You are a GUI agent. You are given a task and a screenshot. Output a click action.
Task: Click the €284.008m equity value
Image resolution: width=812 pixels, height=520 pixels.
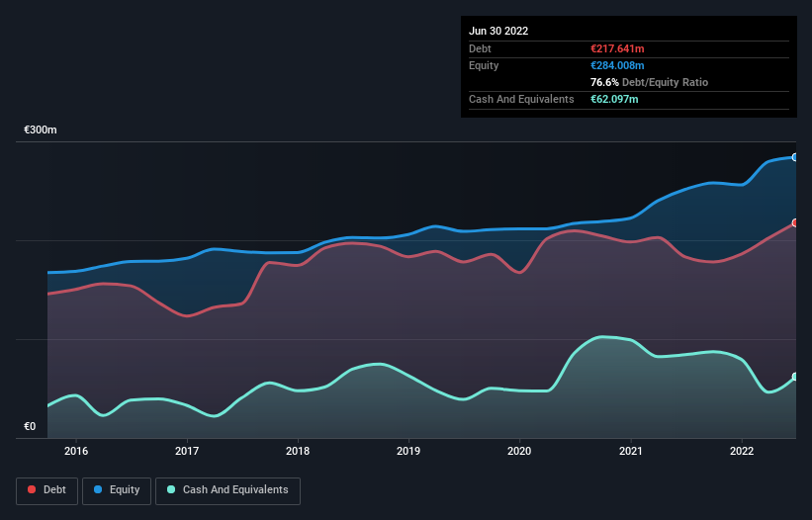point(617,65)
